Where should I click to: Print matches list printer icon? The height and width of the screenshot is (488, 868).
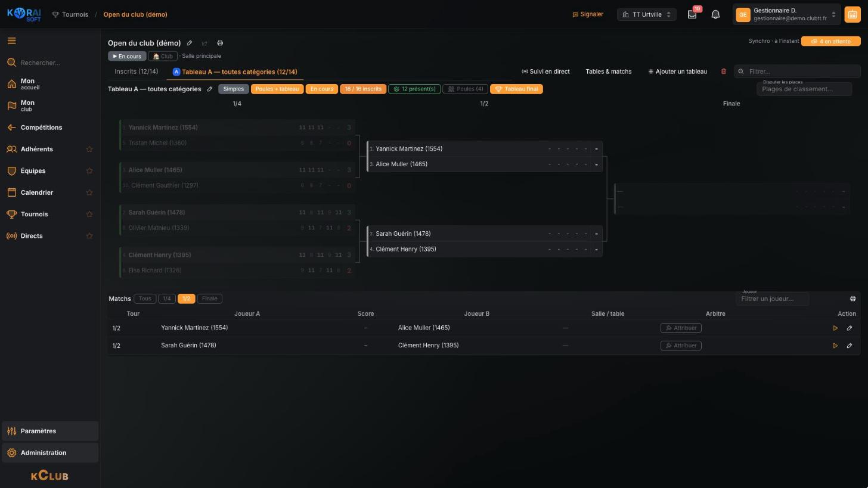(x=852, y=299)
